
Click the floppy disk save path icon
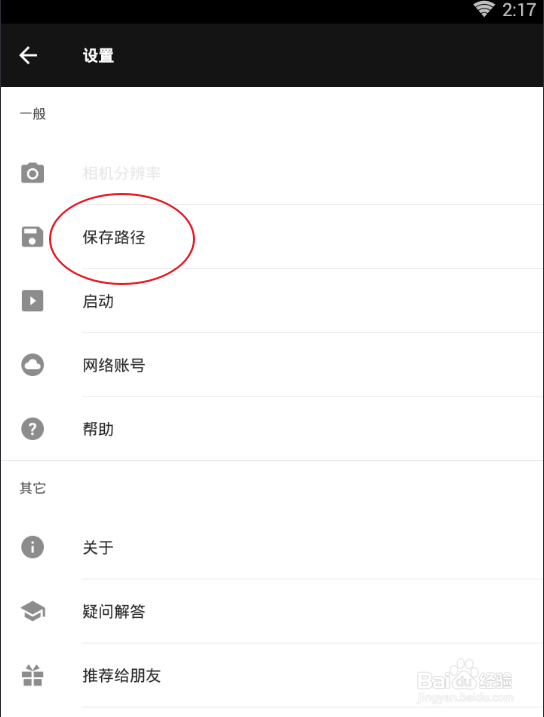click(32, 237)
